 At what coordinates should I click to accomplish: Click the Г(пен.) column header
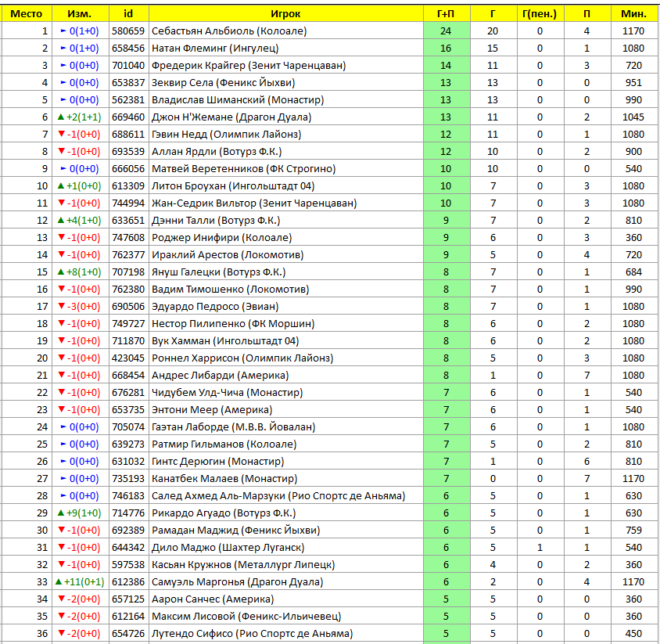coord(540,14)
